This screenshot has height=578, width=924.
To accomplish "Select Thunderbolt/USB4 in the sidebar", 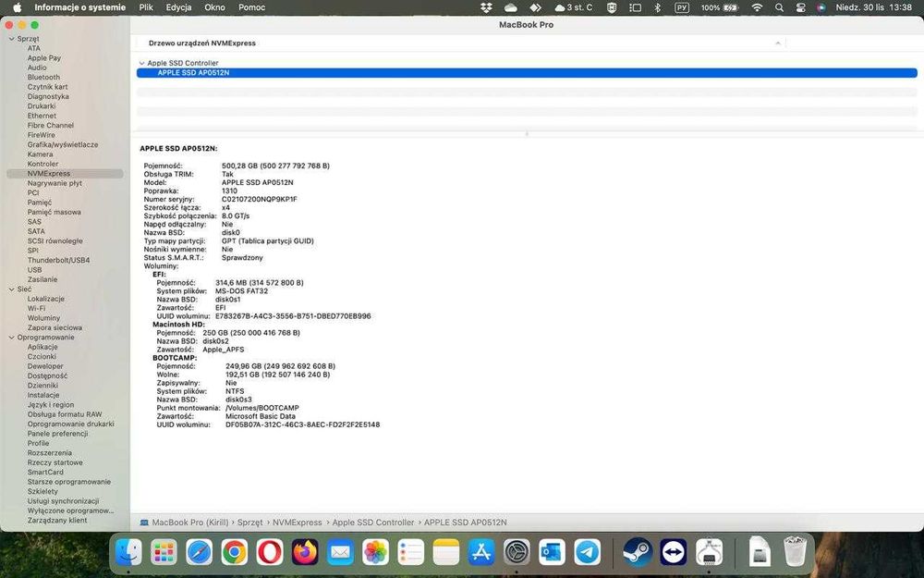I will click(58, 260).
